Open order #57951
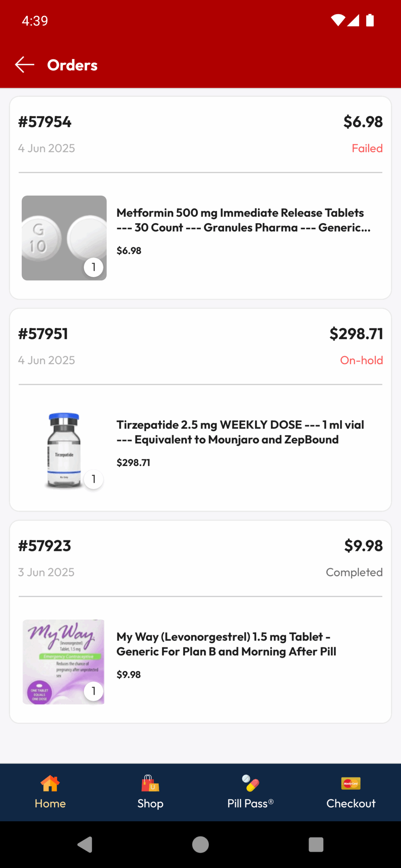 43,334
